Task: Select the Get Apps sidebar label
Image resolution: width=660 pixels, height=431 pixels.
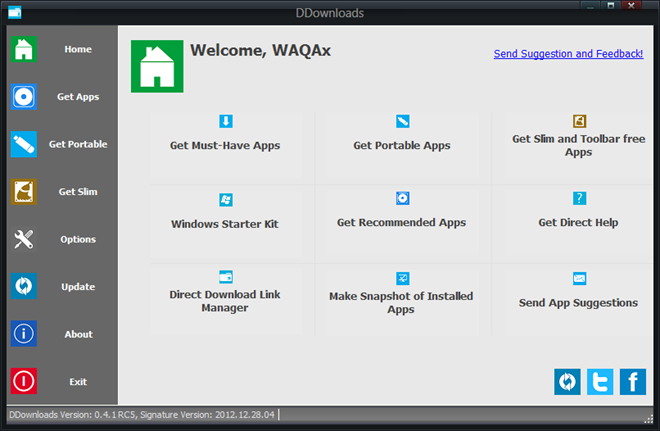Action: (x=78, y=97)
